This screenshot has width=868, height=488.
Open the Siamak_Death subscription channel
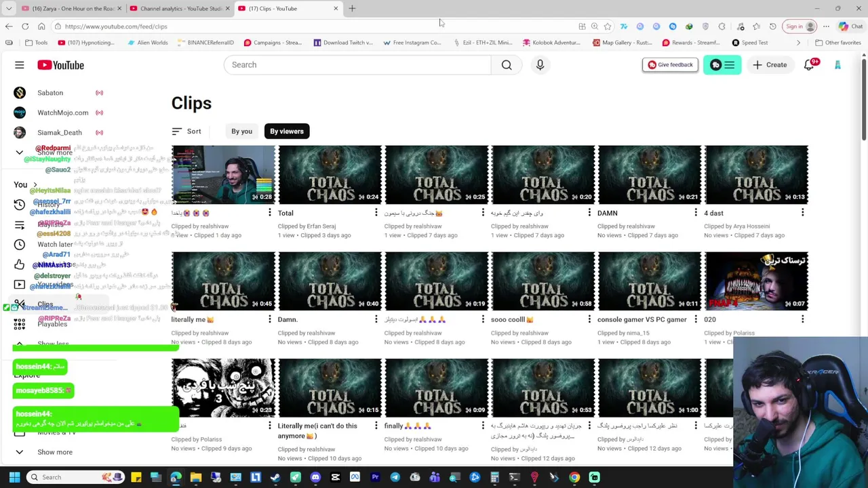coord(58,133)
